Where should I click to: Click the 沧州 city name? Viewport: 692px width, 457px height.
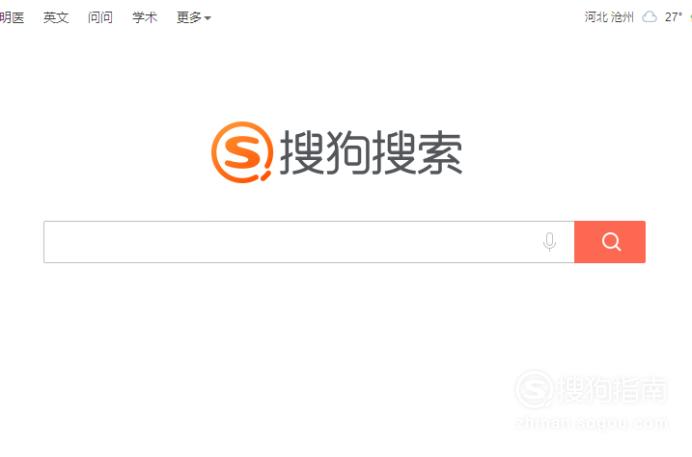622,17
